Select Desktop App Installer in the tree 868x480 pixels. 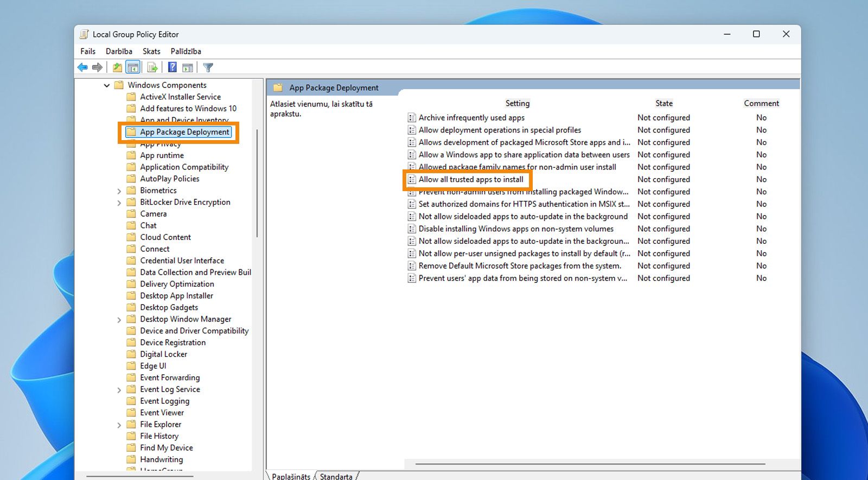point(177,296)
